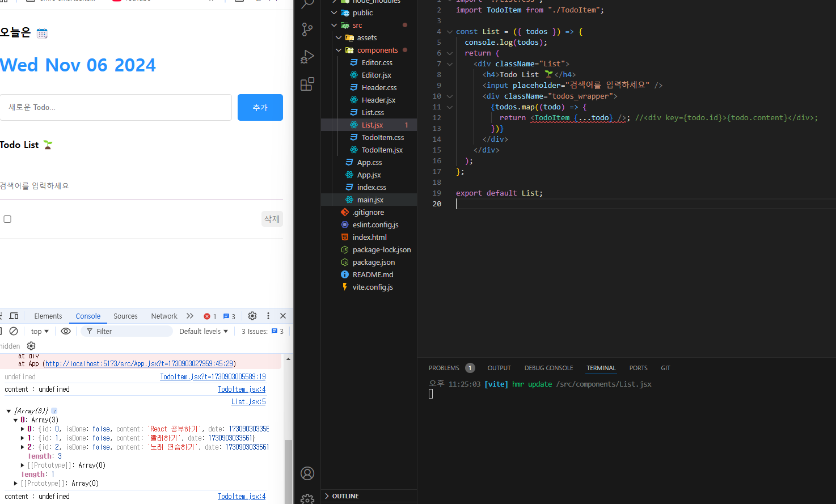The image size is (836, 504).
Task: Clear the DevTools console
Action: coord(14,331)
